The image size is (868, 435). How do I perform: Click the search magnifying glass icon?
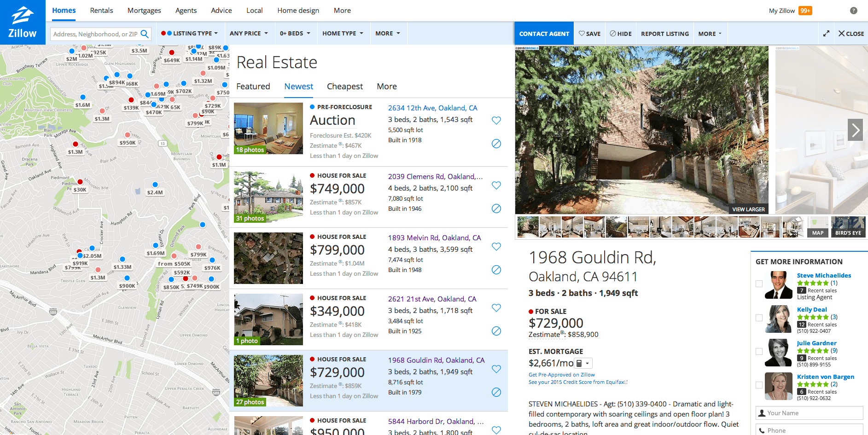(x=145, y=34)
